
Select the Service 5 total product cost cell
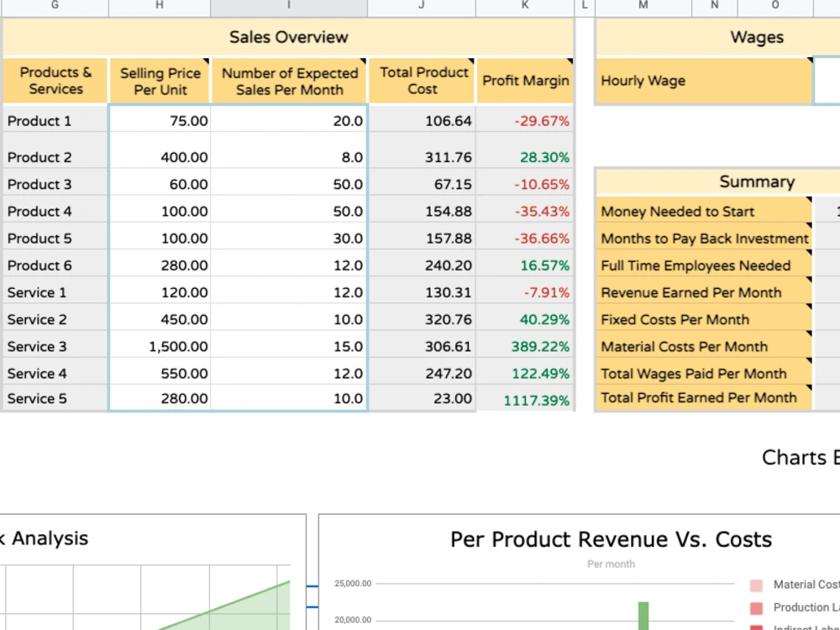click(x=422, y=398)
